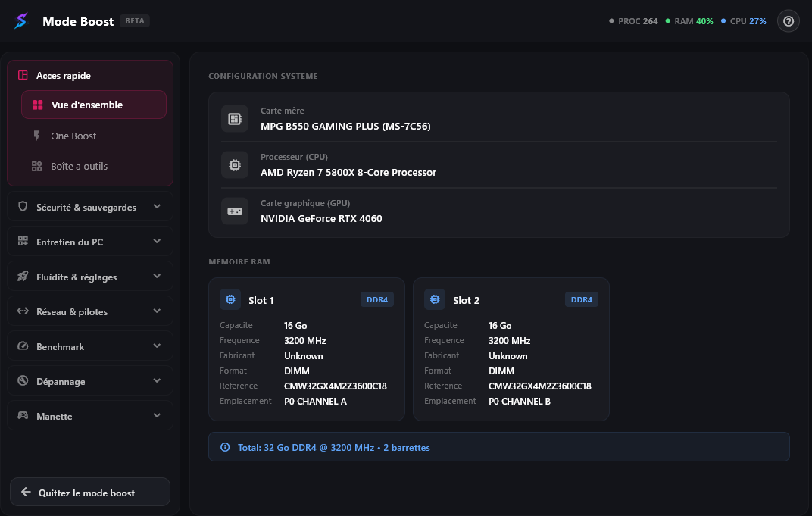812x516 pixels.
Task: Select the Acces rapide header
Action: coord(63,76)
